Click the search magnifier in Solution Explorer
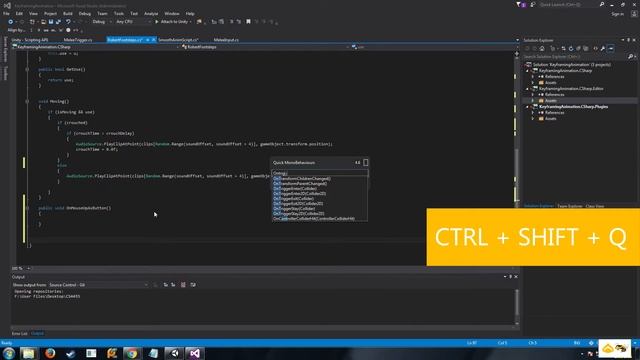The image size is (640, 360). tap(630, 56)
